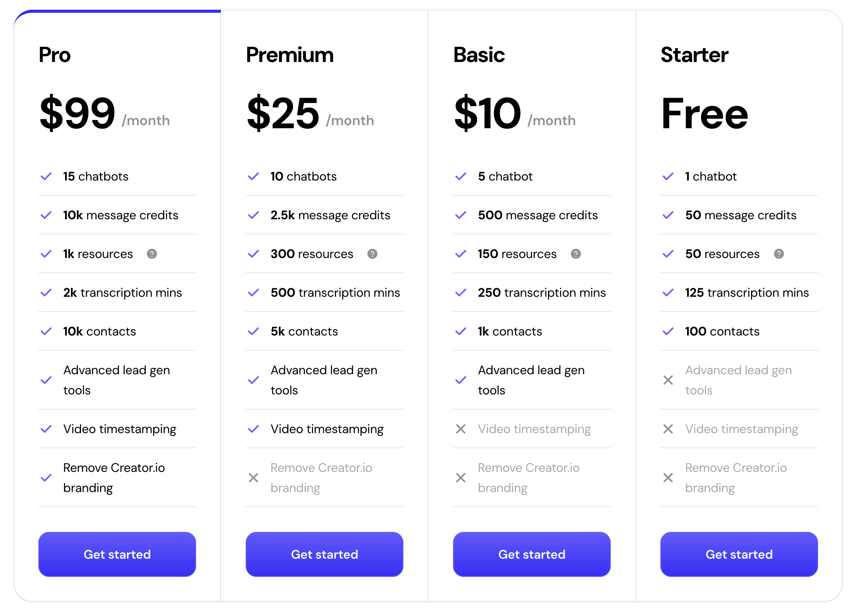The height and width of the screenshot is (616, 858).
Task: Click the checkmark beside Pro's Video timestamping
Action: (46, 429)
